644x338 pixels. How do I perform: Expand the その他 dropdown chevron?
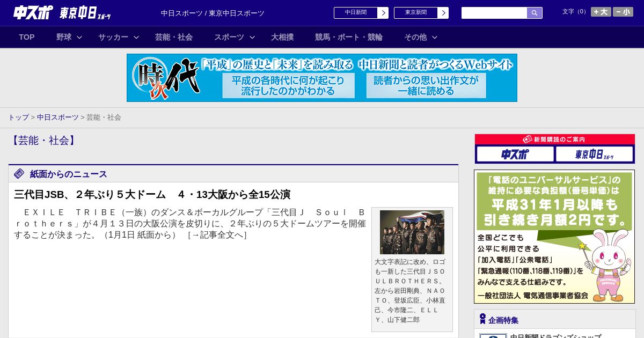(x=435, y=37)
